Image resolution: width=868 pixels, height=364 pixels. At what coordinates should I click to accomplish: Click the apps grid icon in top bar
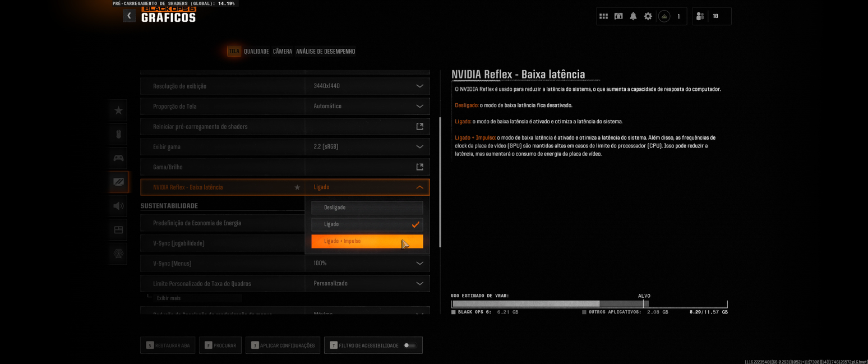coord(604,16)
